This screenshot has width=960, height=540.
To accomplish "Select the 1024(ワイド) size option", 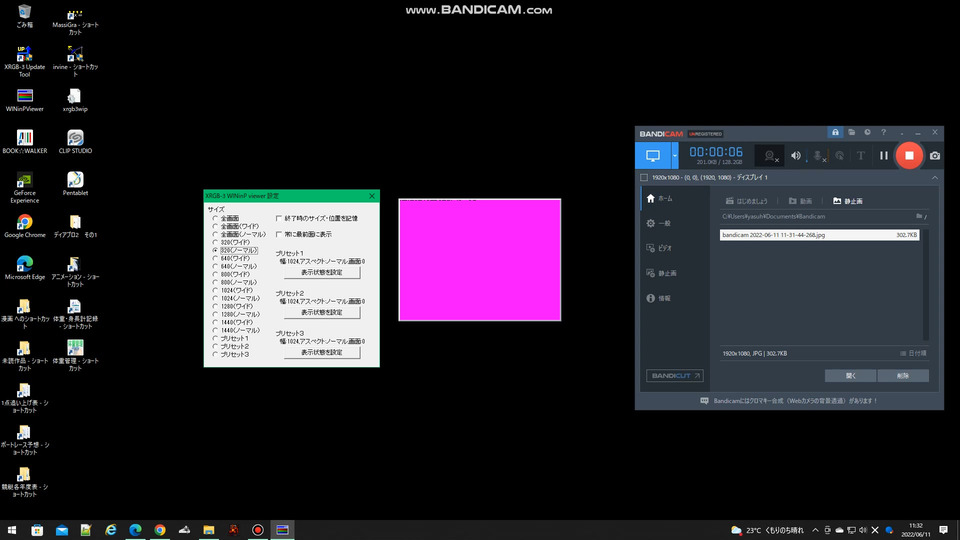I will click(x=215, y=290).
